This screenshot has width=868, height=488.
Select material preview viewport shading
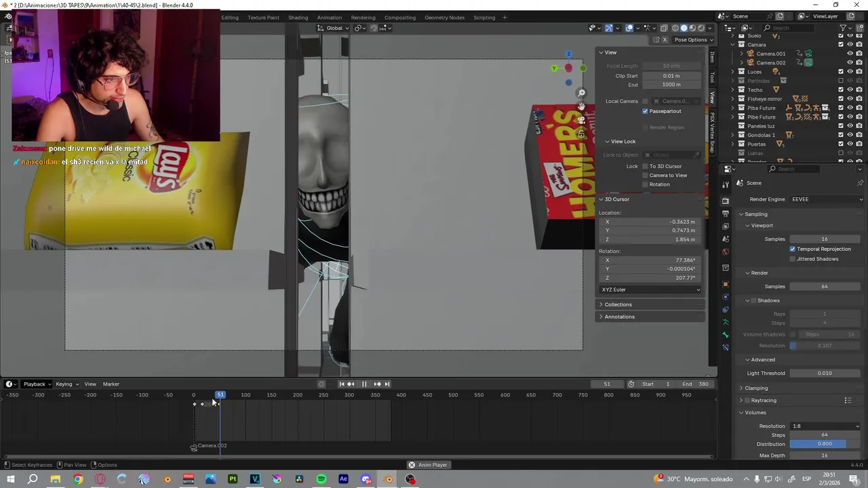[692, 28]
